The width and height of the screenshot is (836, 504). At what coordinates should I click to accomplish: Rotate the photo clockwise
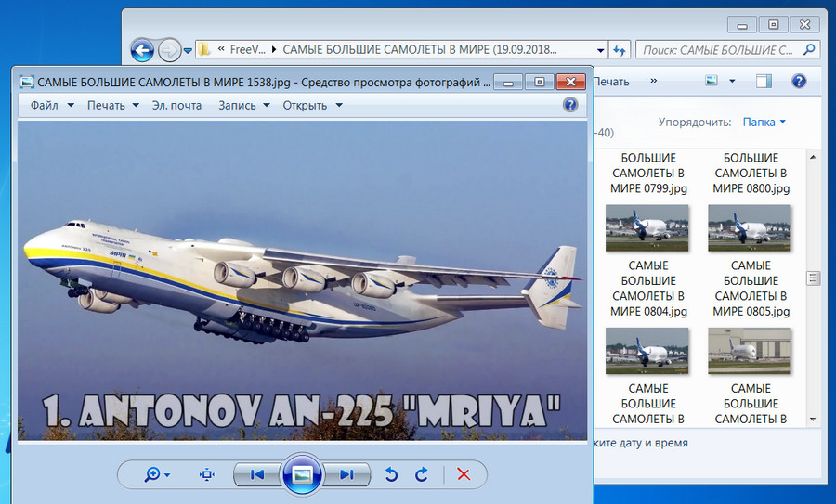tap(422, 474)
